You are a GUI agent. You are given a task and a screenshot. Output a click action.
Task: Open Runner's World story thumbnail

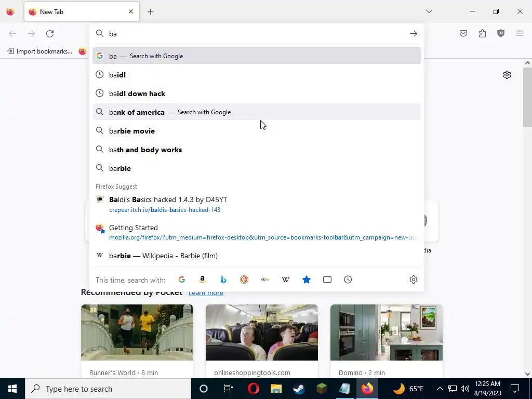pyautogui.click(x=137, y=332)
